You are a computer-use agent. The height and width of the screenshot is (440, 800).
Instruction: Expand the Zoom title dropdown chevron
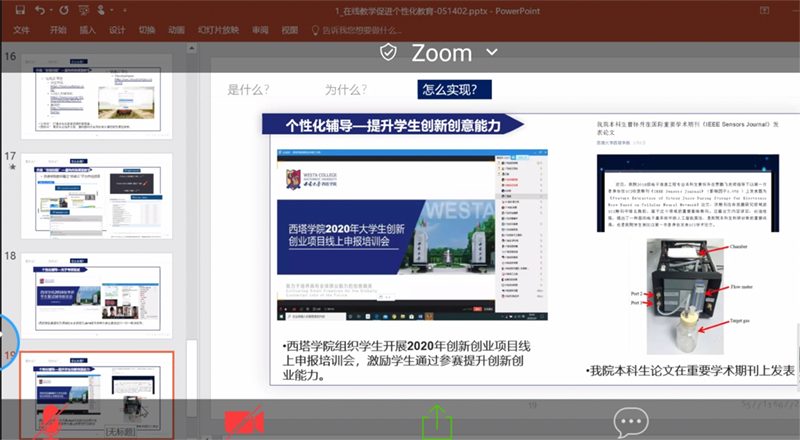point(491,52)
